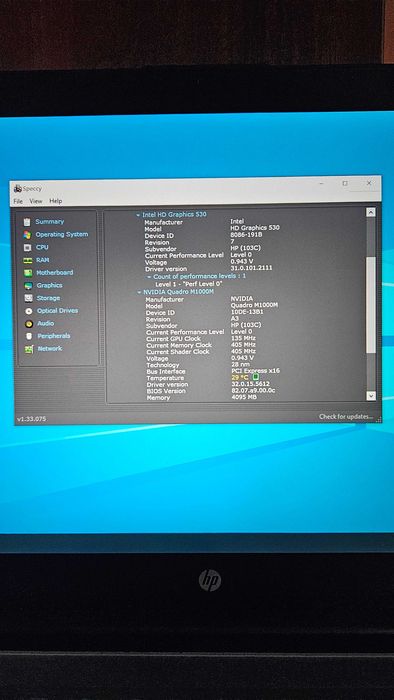Screen dimensions: 394x700
Task: Select the 4095 MB memory value
Action: click(244, 397)
